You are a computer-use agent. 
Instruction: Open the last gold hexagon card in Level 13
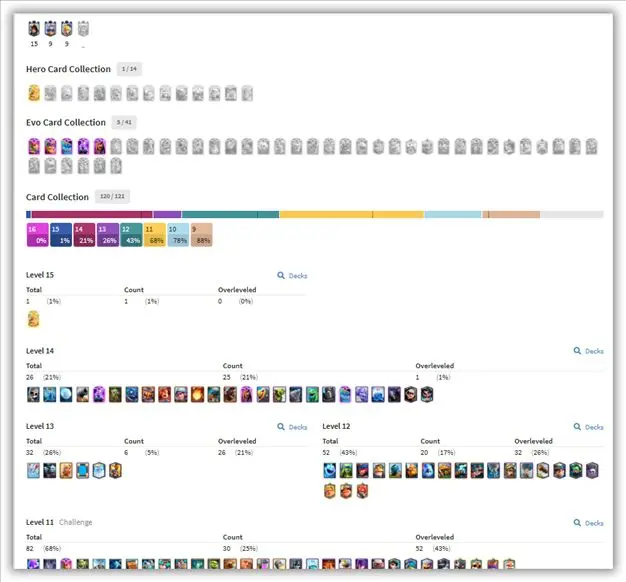tap(115, 471)
